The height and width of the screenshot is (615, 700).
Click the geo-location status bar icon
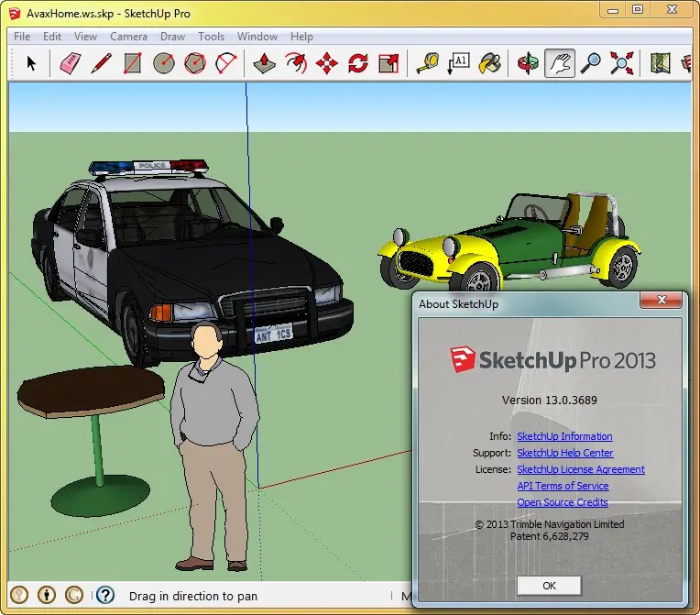pyautogui.click(x=19, y=595)
